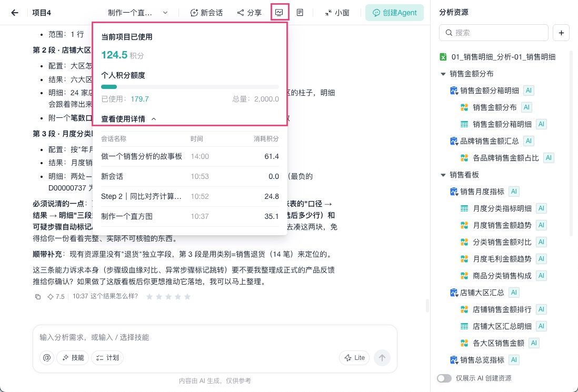Image resolution: width=578 pixels, height=392 pixels.
Task: Collapse 查看使用详情 usage details
Action: click(128, 119)
